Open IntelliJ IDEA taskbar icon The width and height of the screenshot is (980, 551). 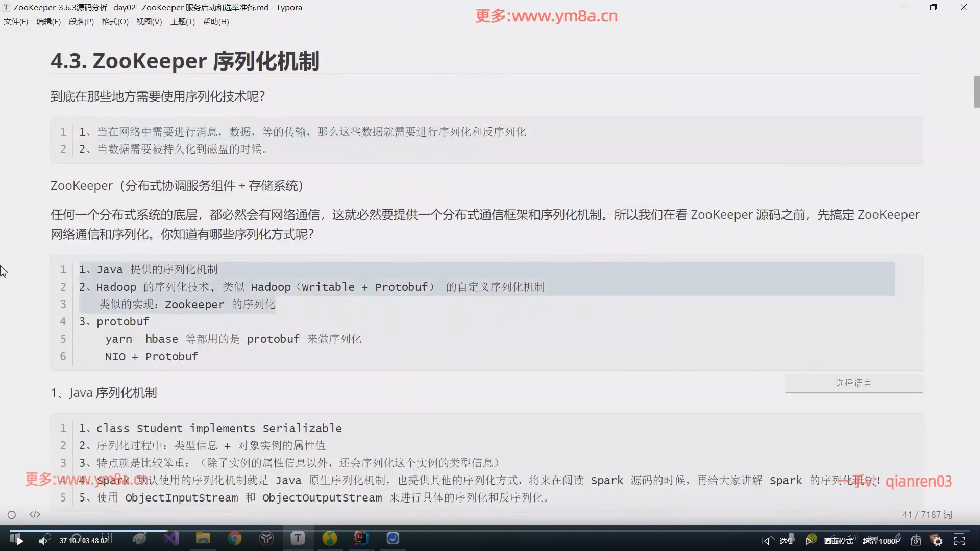pos(361,538)
